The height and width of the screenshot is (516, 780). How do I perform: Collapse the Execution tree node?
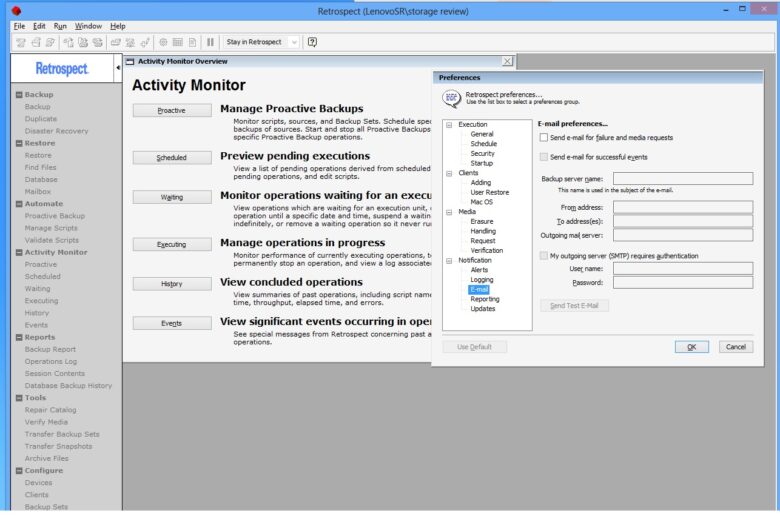coord(449,125)
